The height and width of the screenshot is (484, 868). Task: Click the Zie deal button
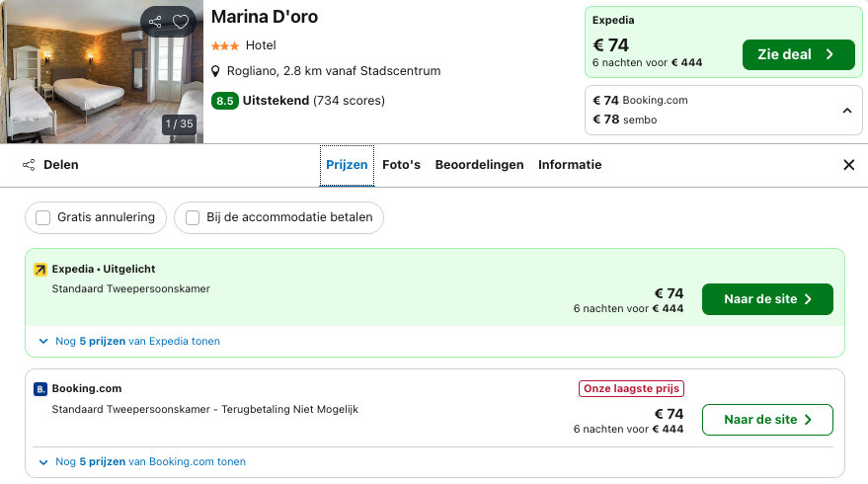798,54
